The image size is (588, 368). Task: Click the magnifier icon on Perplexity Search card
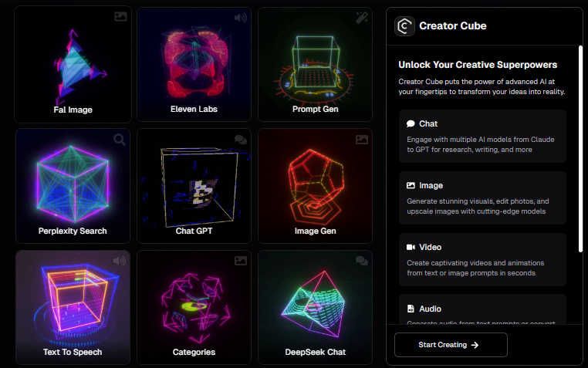[x=120, y=140]
